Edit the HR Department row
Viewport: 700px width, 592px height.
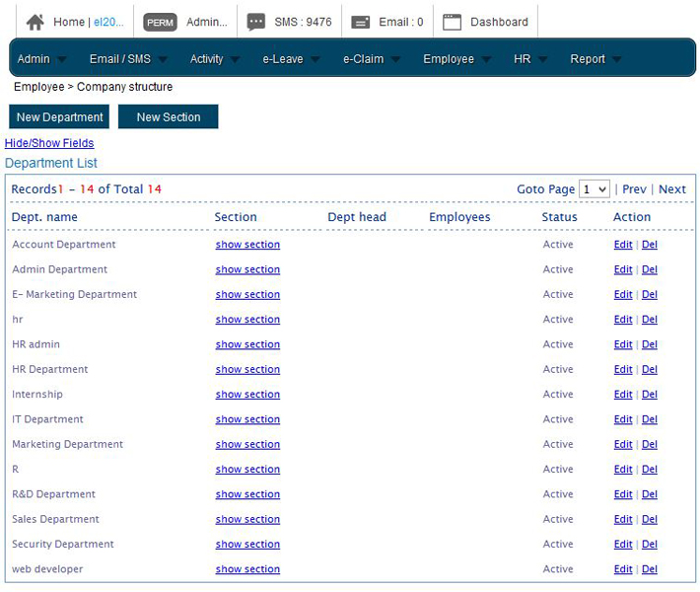point(623,369)
